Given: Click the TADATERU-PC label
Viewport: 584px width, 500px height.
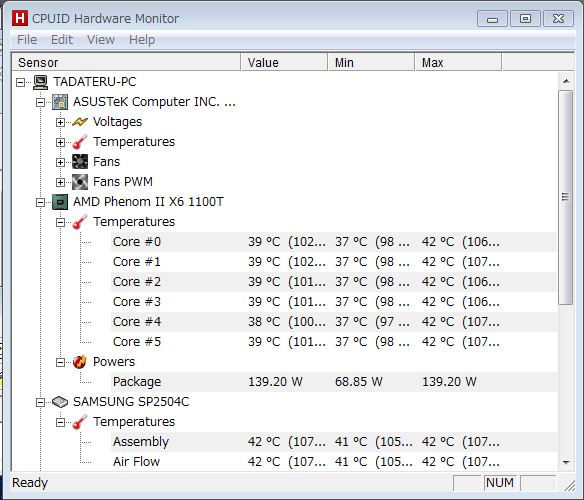Looking at the screenshot, I should point(95,82).
